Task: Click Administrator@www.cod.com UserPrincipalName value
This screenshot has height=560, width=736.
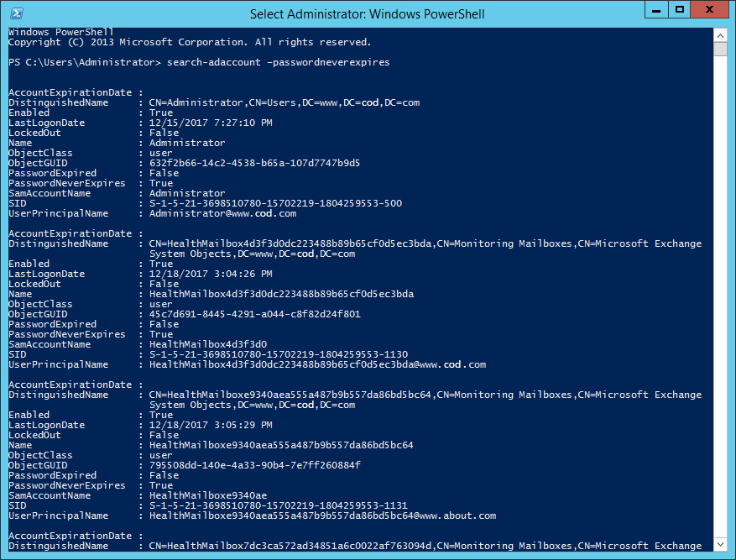Action: click(222, 213)
